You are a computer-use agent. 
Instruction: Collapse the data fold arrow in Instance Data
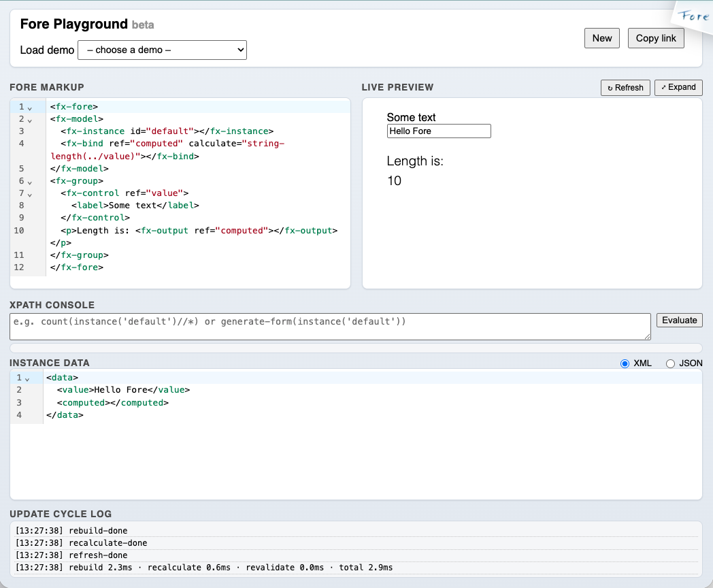point(27,379)
